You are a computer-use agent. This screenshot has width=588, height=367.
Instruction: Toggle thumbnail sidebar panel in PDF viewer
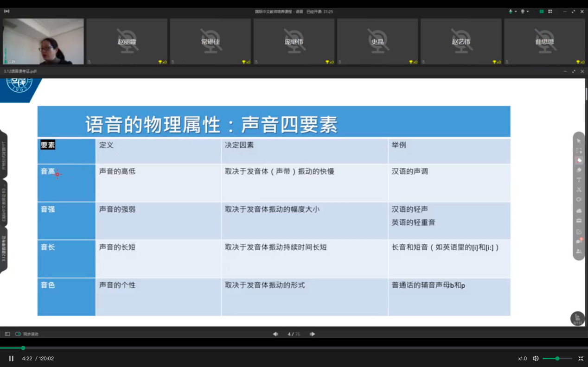coord(7,334)
